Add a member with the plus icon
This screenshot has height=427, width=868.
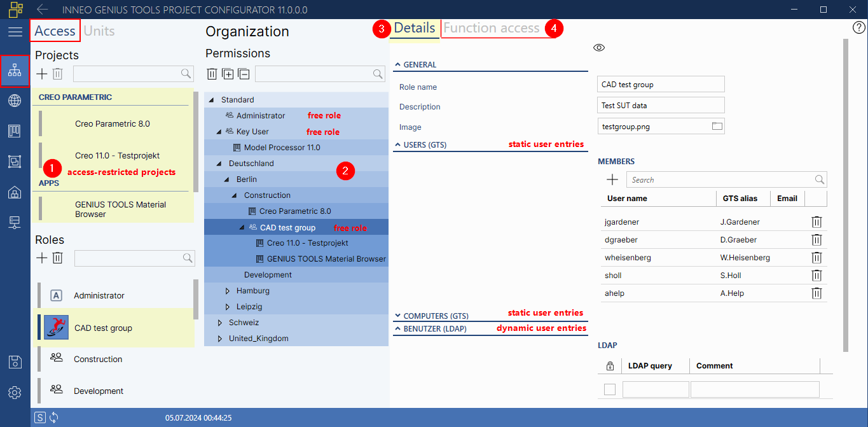[x=612, y=180]
